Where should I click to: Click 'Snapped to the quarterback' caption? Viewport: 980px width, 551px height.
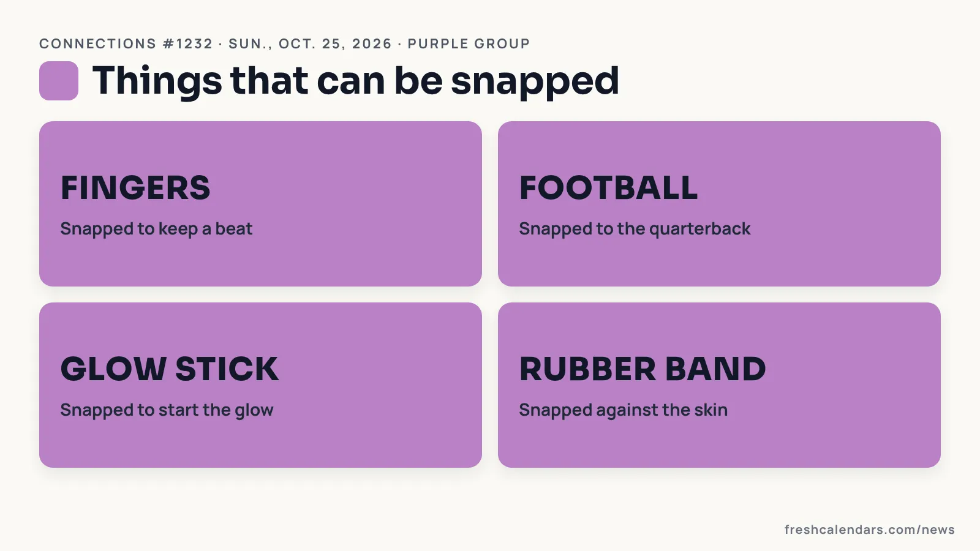(x=635, y=229)
